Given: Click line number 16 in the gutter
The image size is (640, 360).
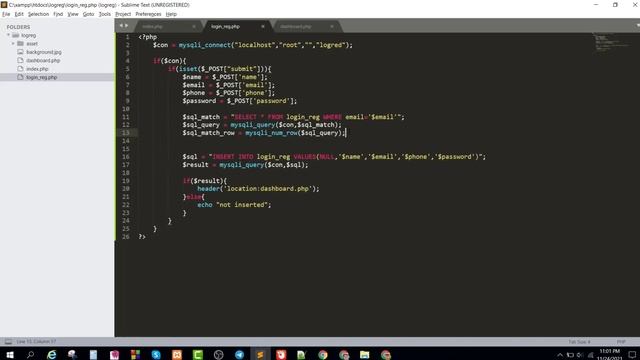Looking at the screenshot, I should click(126, 157).
